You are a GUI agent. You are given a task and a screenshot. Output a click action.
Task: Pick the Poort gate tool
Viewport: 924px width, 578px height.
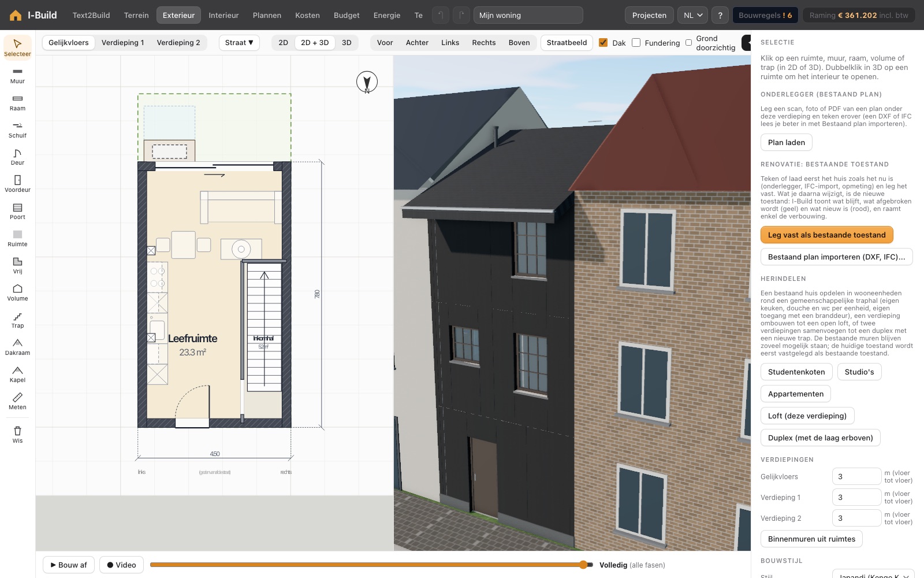click(x=17, y=211)
